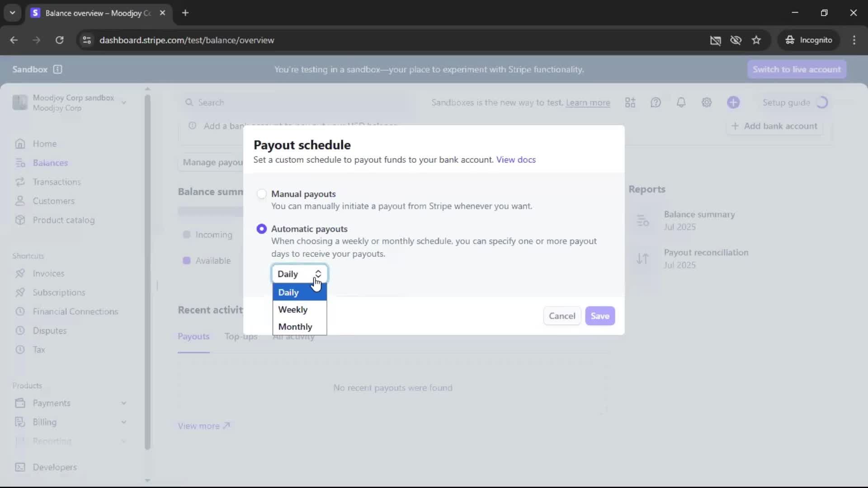Choose Weekly from schedule dropdown
Screen dimensions: 868x488
pyautogui.click(x=293, y=310)
